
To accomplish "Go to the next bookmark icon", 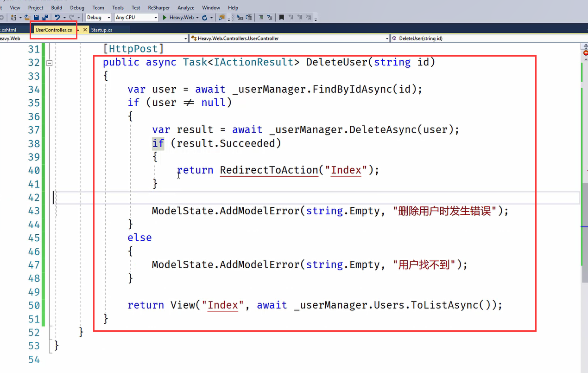I will pyautogui.click(x=299, y=17).
